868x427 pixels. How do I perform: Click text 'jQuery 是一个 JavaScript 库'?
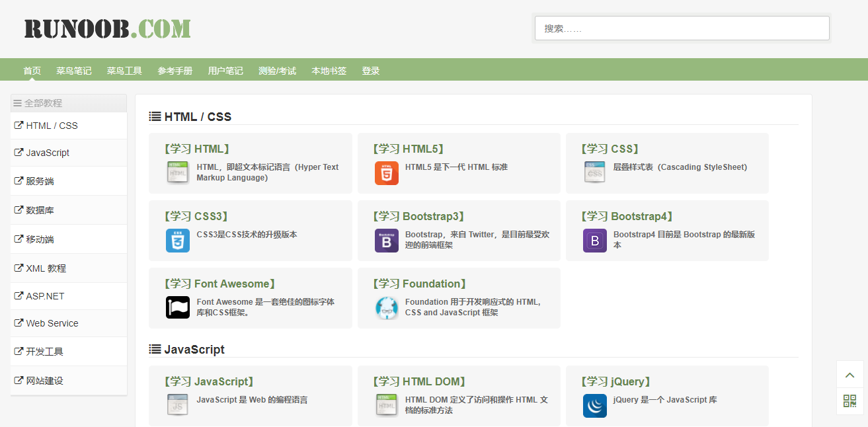tap(665, 400)
